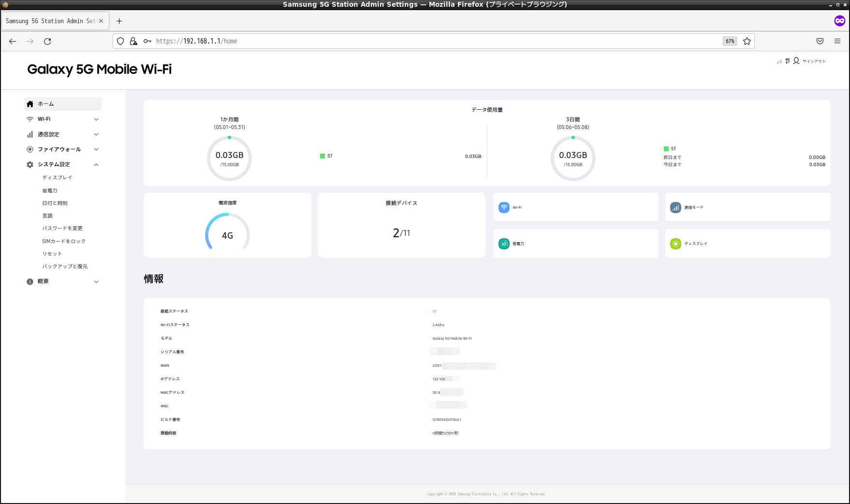The height and width of the screenshot is (504, 850).
Task: Collapse the システム設定 menu chevron
Action: click(x=96, y=165)
